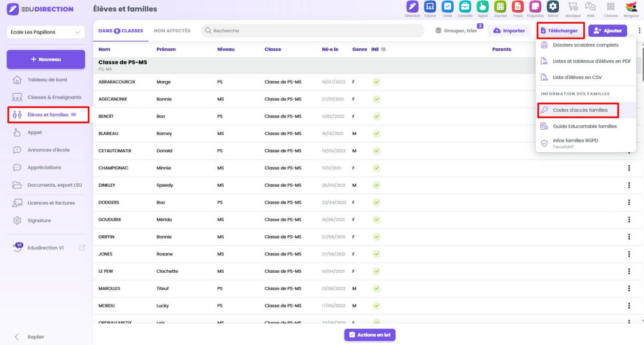Open row menu for DINKLEY Speedy
644x345 pixels.
[629, 185]
